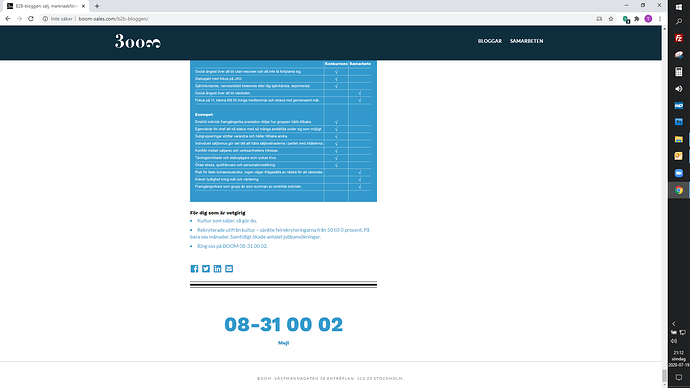Open the BLOGGAR menu item
This screenshot has height=388, width=690.
coord(490,41)
